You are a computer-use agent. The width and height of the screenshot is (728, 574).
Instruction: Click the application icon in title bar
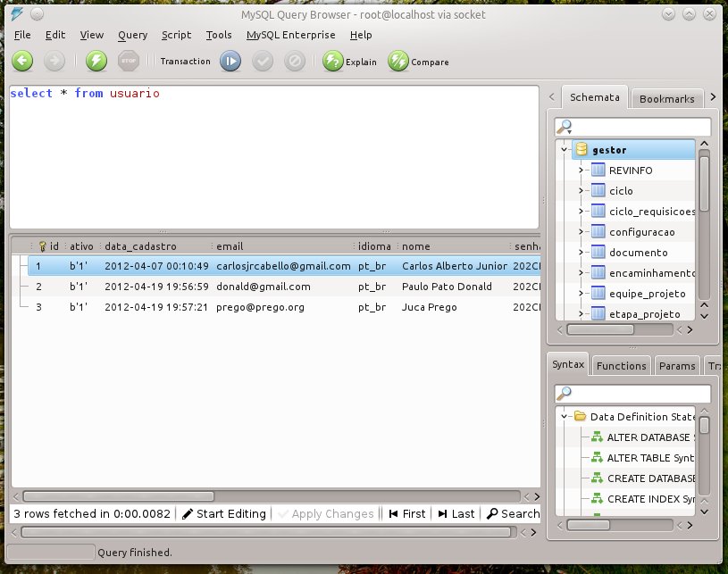click(x=17, y=14)
